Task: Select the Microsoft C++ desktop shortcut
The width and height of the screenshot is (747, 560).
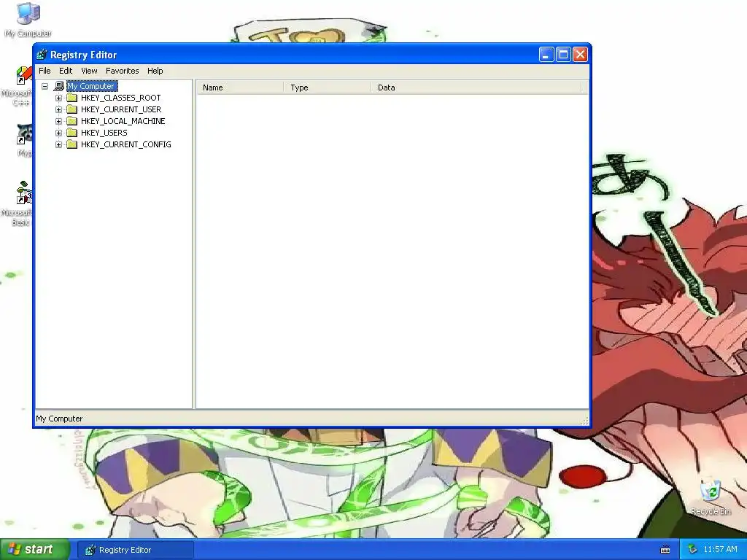Action: click(x=19, y=87)
